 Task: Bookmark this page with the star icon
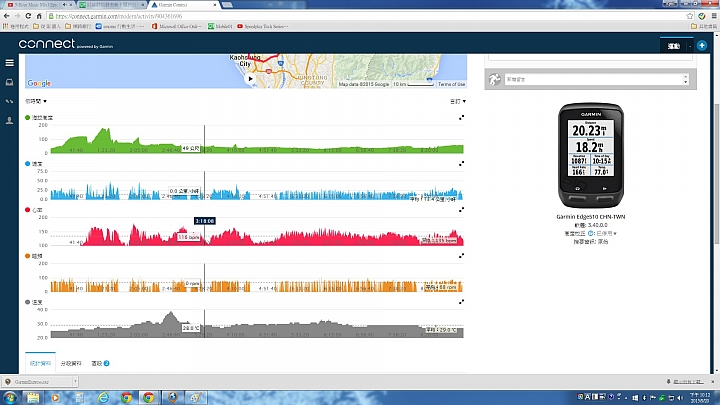(x=689, y=16)
